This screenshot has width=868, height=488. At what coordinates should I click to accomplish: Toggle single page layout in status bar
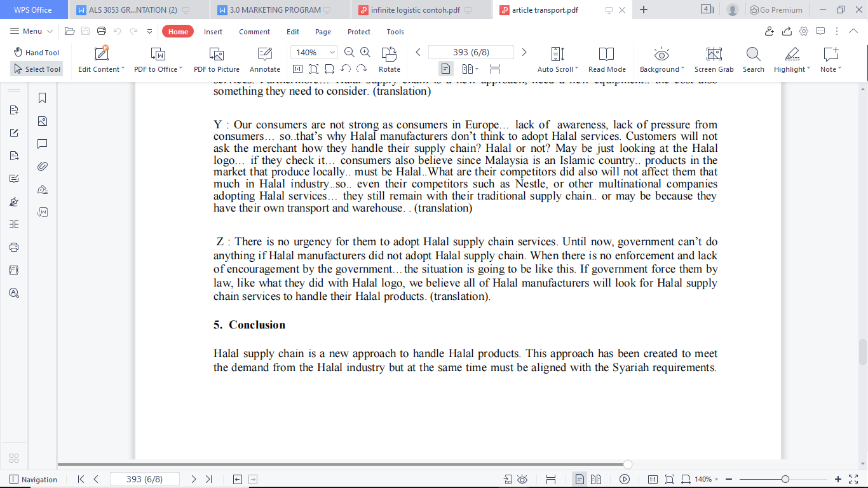580,479
